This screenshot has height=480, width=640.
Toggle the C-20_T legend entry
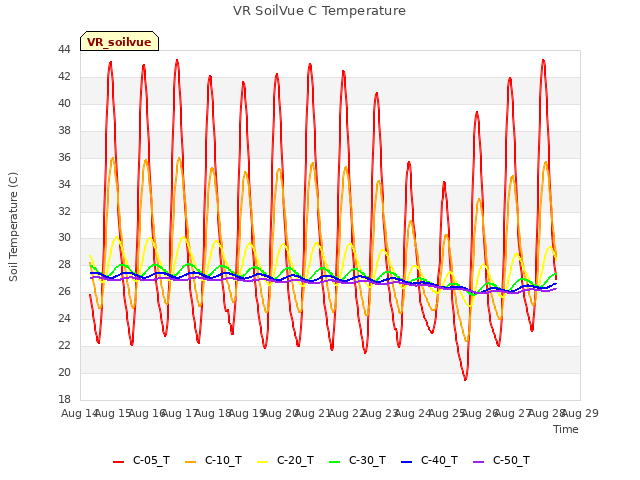285,460
